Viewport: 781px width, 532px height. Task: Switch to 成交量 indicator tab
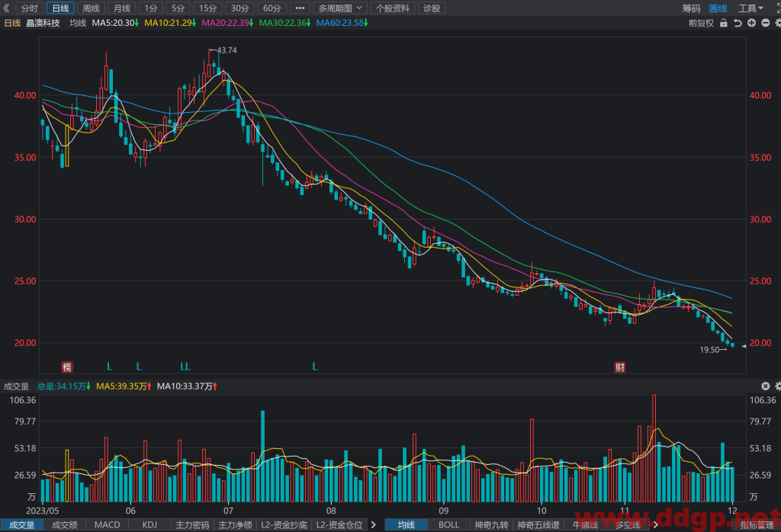pyautogui.click(x=22, y=524)
